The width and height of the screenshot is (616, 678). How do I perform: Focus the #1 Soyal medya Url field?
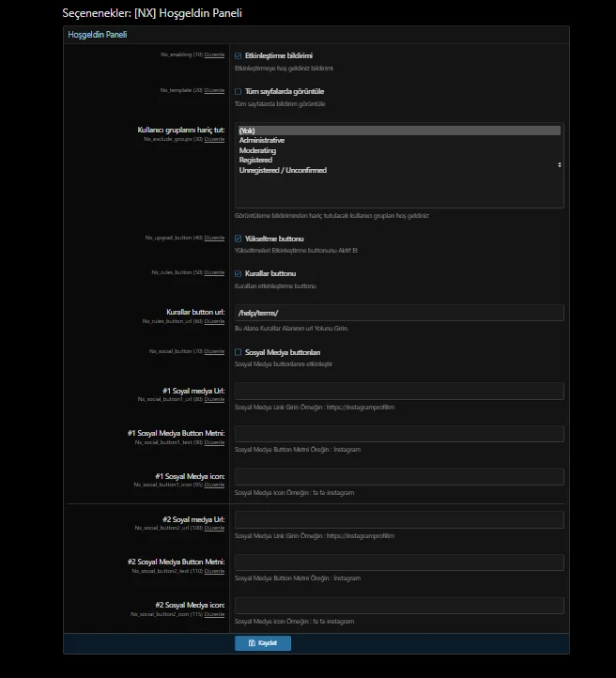pyautogui.click(x=399, y=391)
